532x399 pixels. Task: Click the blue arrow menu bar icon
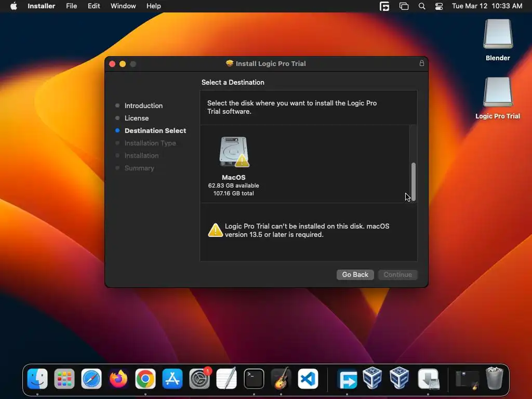pyautogui.click(x=384, y=6)
